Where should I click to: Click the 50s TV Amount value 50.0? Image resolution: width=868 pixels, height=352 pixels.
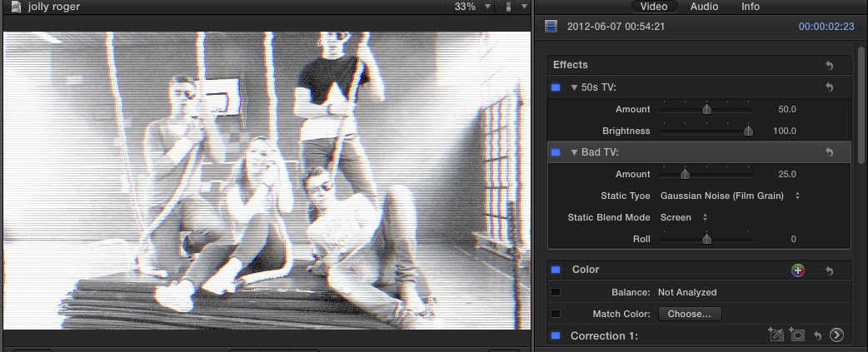786,109
